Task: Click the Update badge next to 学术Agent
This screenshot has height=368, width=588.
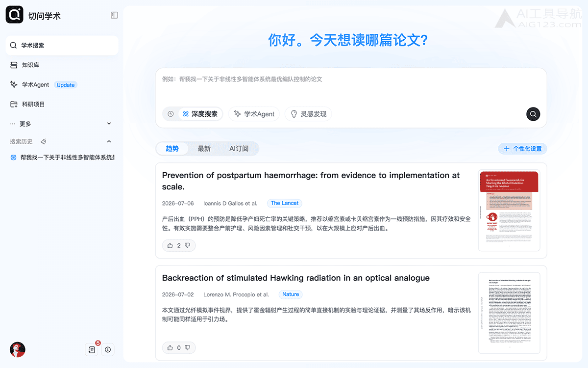Action: [66, 85]
